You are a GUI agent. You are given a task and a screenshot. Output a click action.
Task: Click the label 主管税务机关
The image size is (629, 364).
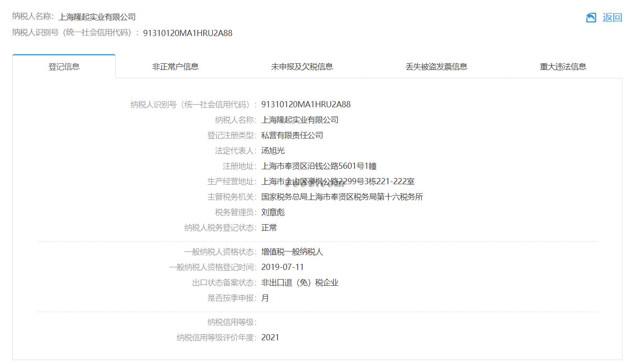pyautogui.click(x=232, y=197)
